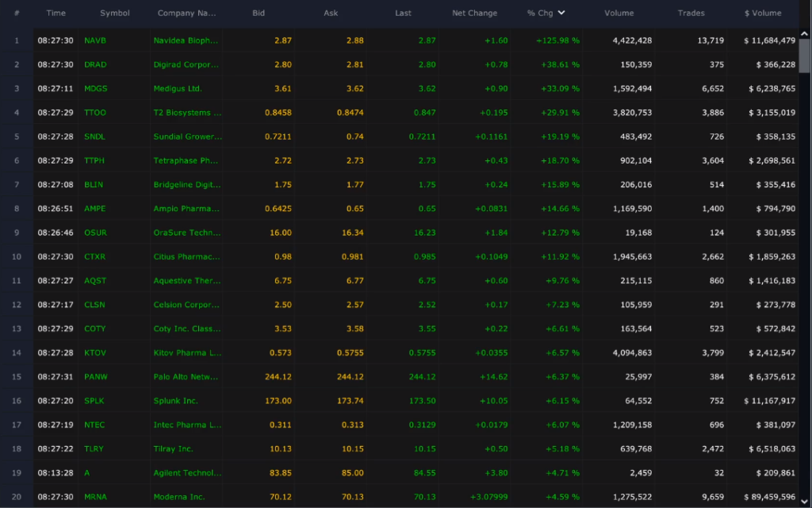812x508 pixels.
Task: Click the $ 89,459,596 dollar volume
Action: click(x=769, y=497)
